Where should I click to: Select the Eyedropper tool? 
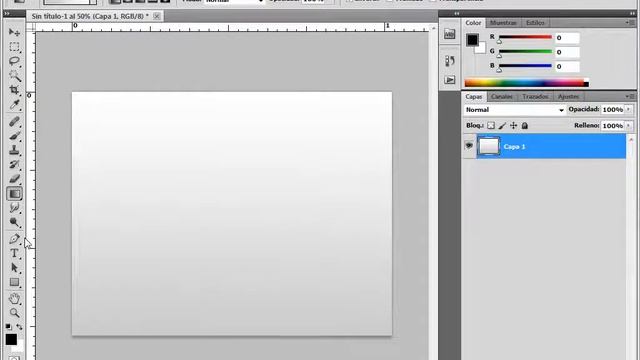14,104
